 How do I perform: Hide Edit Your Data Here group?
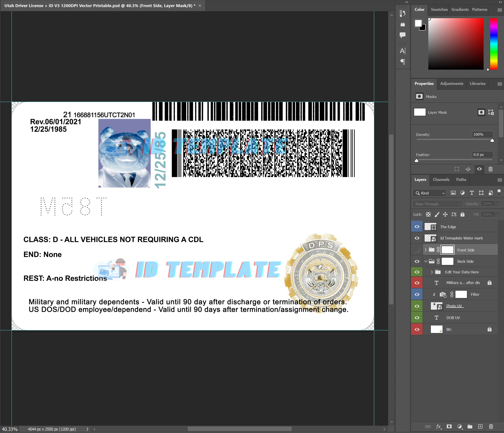pyautogui.click(x=417, y=272)
